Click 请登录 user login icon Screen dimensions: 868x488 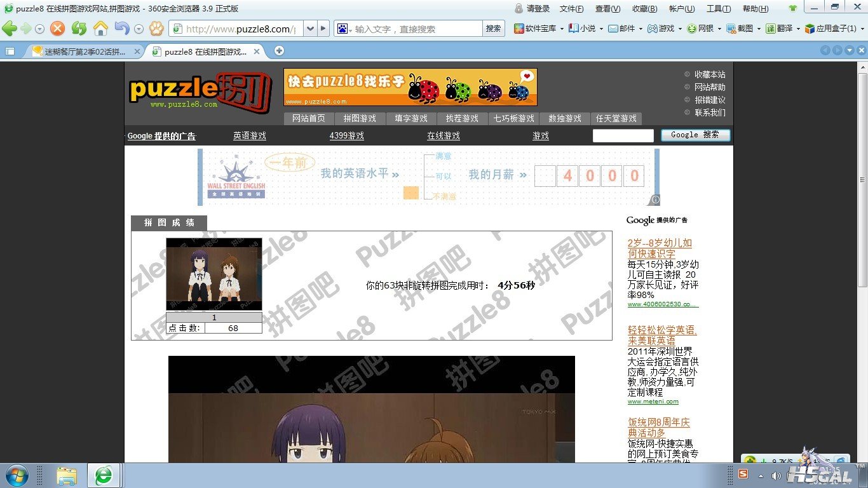(x=532, y=9)
